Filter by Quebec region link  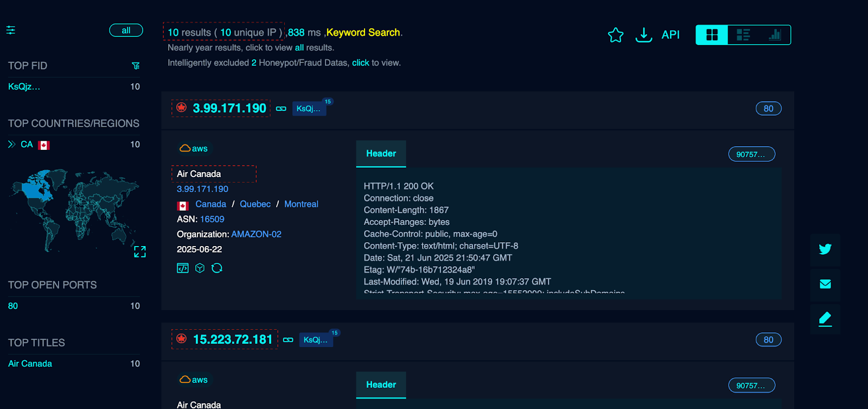tap(255, 204)
